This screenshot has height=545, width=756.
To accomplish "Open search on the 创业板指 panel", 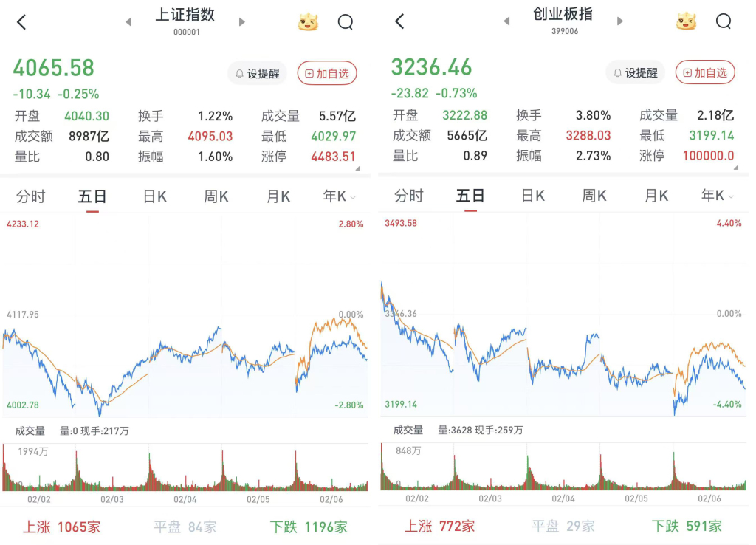I will tap(724, 21).
